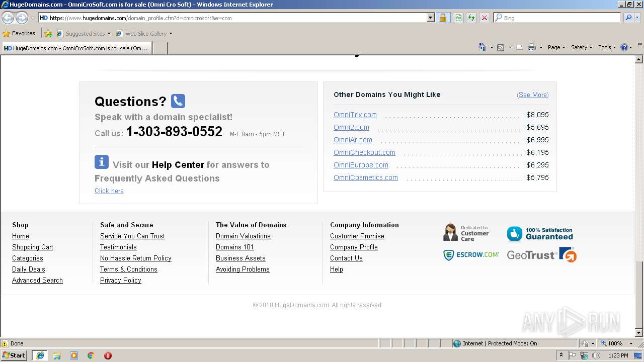Open the OmniTrix.com domain link
This screenshot has width=644, height=362.
pyautogui.click(x=355, y=115)
